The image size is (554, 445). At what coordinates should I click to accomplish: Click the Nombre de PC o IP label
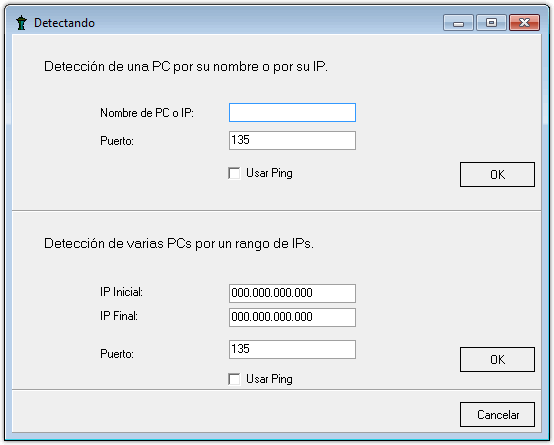147,113
